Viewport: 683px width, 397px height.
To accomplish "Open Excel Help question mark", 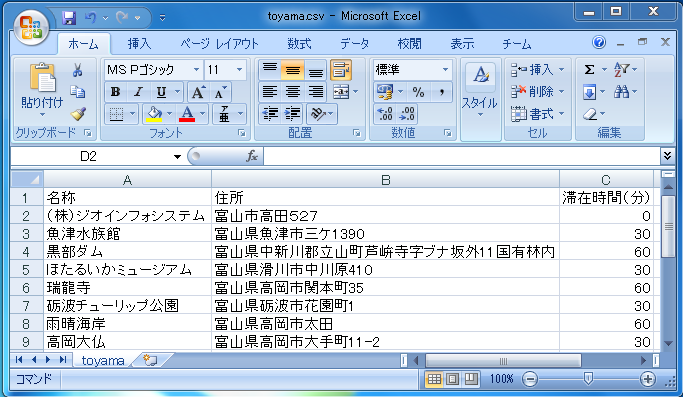I will [x=599, y=42].
